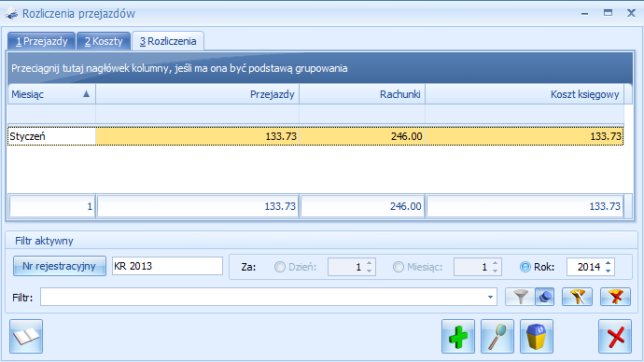Select the Miesiąc radio button
This screenshot has height=362, width=644.
[398, 267]
